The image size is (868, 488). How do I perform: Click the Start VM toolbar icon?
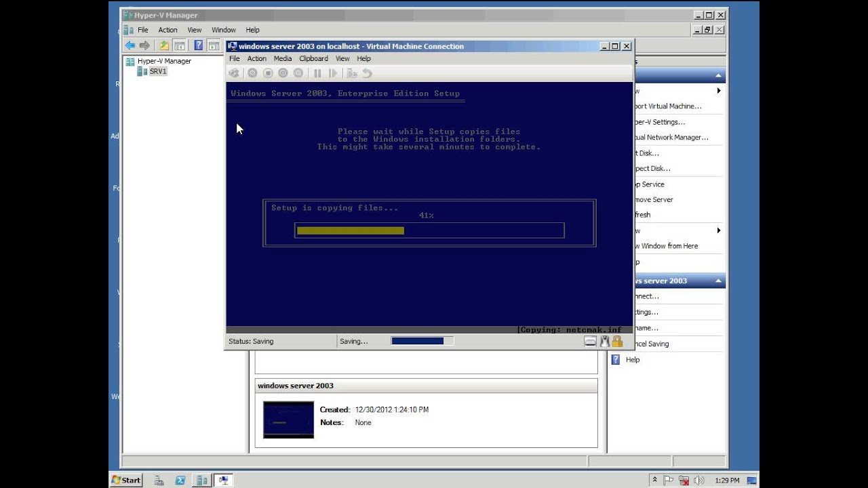(252, 73)
